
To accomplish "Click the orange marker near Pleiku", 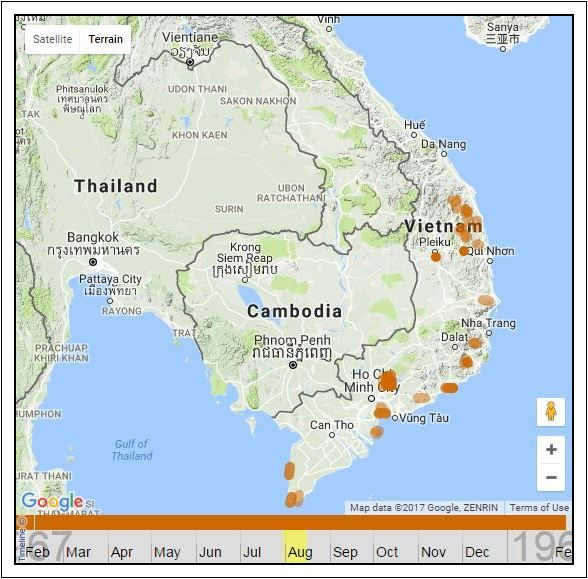I will [x=436, y=257].
